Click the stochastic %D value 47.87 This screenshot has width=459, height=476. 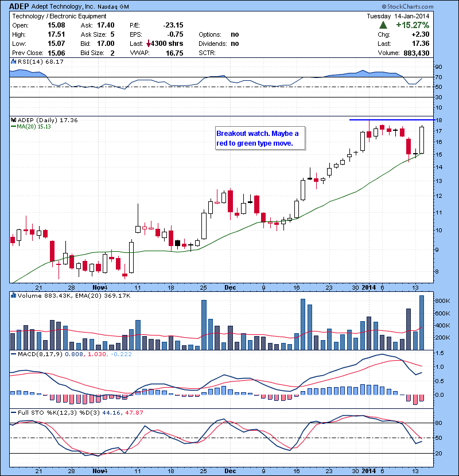click(x=134, y=413)
